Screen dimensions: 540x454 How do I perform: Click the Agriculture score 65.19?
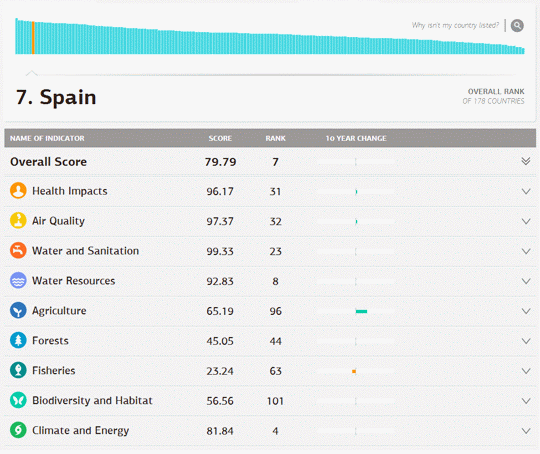[x=220, y=311]
